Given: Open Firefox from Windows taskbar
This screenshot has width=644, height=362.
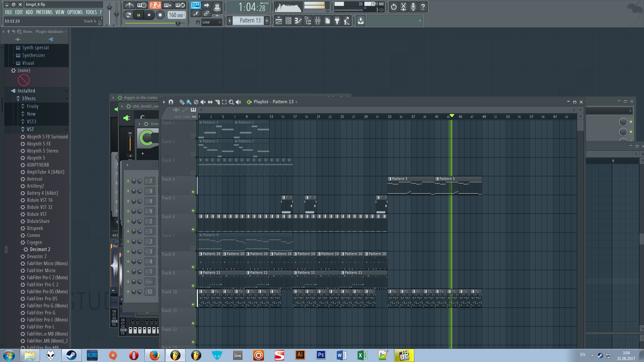Looking at the screenshot, I should pos(154,355).
